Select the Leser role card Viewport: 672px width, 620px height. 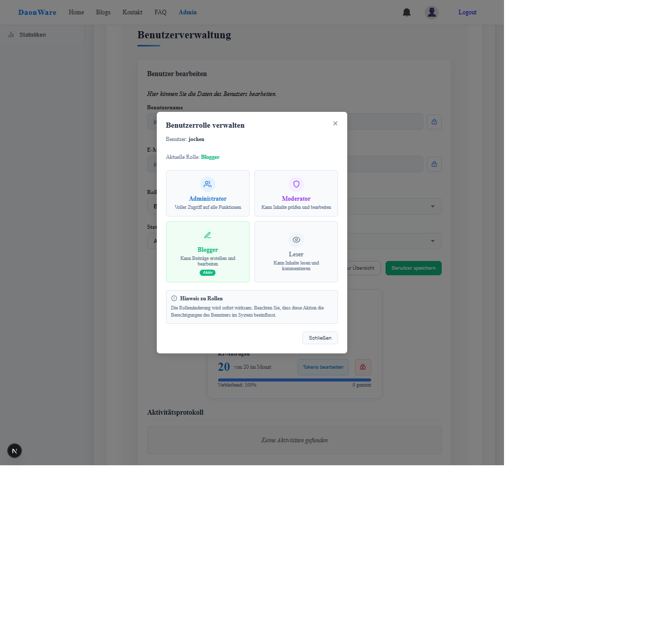(x=296, y=252)
